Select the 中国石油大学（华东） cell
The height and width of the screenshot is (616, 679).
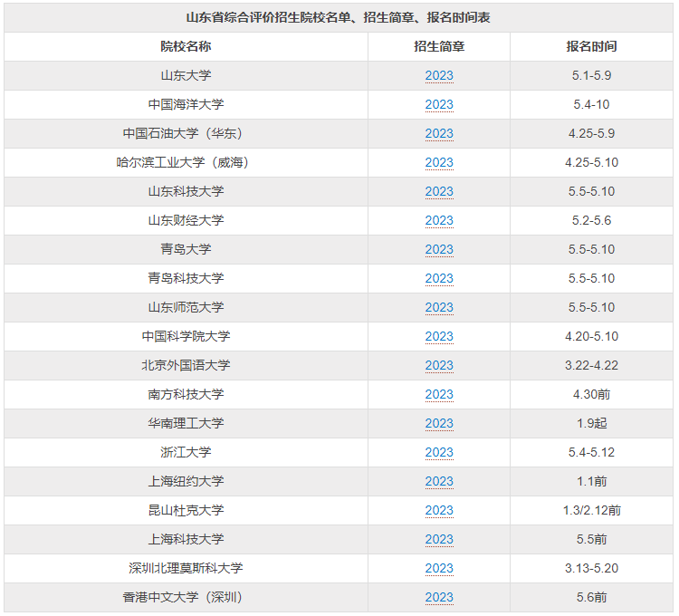pyautogui.click(x=186, y=133)
